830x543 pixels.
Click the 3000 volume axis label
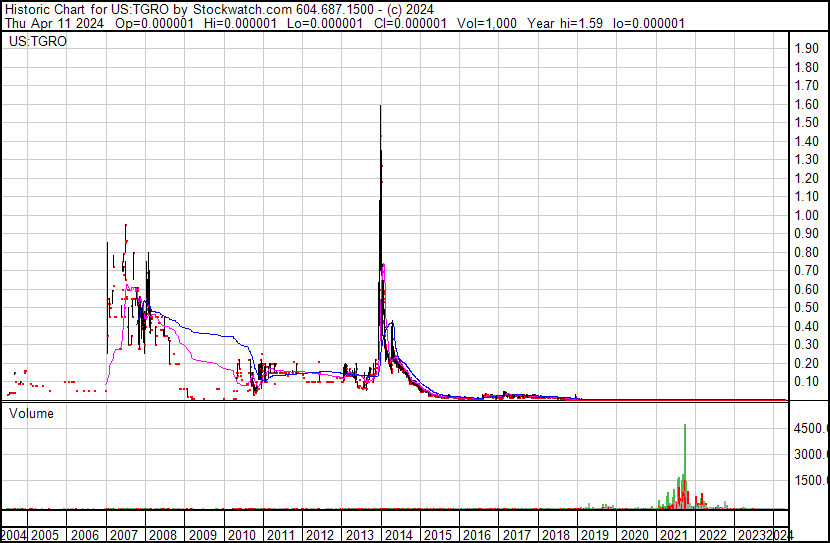point(810,455)
